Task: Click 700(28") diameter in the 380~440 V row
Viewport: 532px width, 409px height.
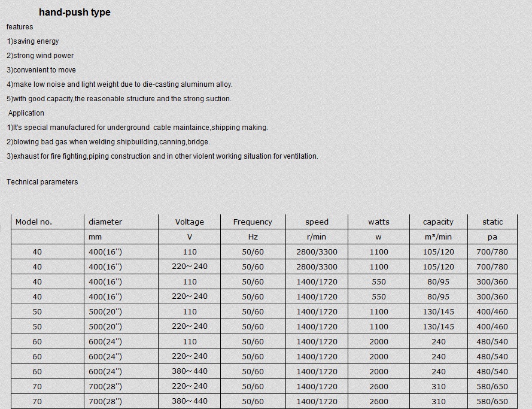Action: point(105,401)
